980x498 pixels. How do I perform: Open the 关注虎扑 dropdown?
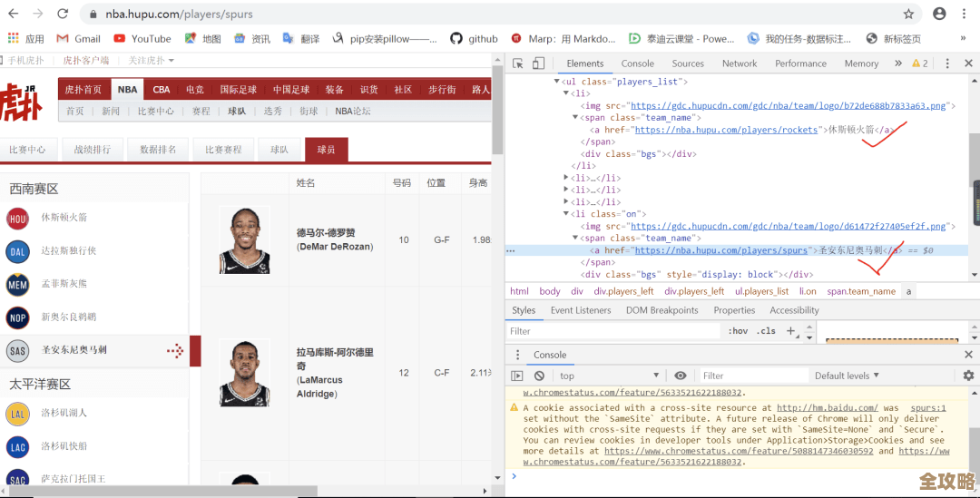(x=152, y=60)
